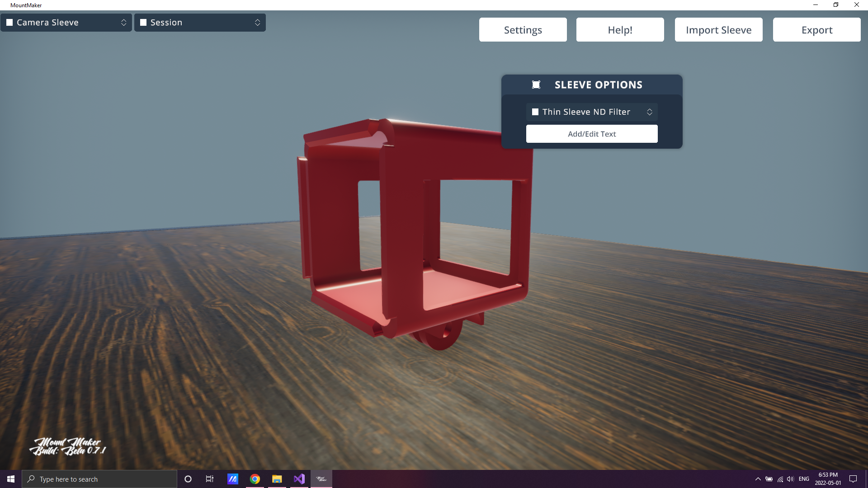Click Add/Edit Text button

click(x=592, y=134)
